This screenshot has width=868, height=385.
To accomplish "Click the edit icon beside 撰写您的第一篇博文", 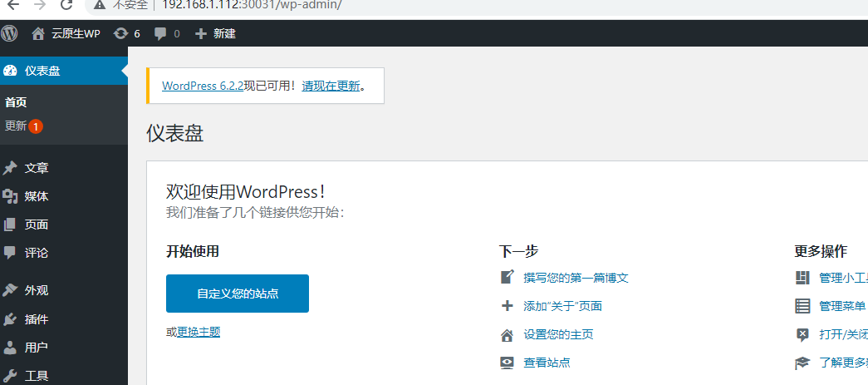I will [x=507, y=277].
